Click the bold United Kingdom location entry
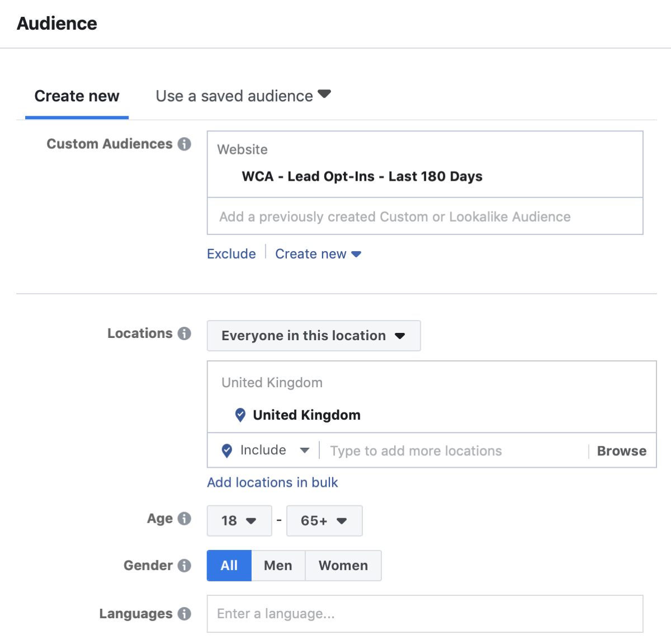This screenshot has height=644, width=671. pyautogui.click(x=306, y=415)
